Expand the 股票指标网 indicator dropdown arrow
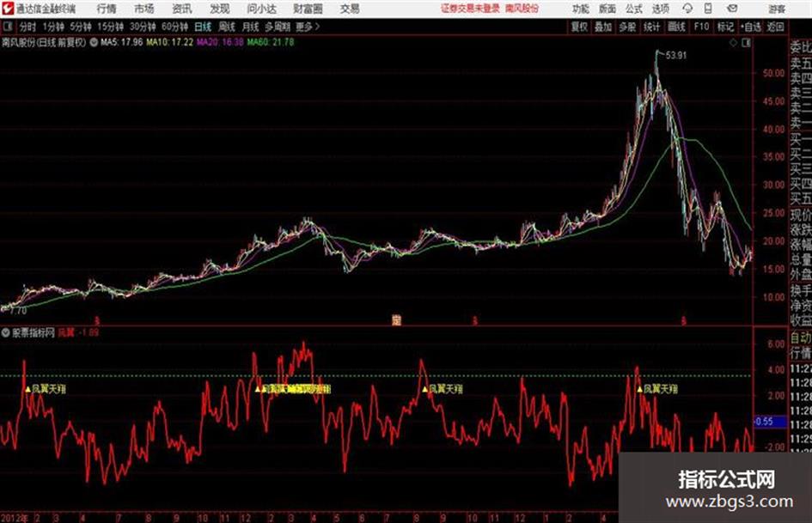812x523 pixels. click(x=5, y=332)
